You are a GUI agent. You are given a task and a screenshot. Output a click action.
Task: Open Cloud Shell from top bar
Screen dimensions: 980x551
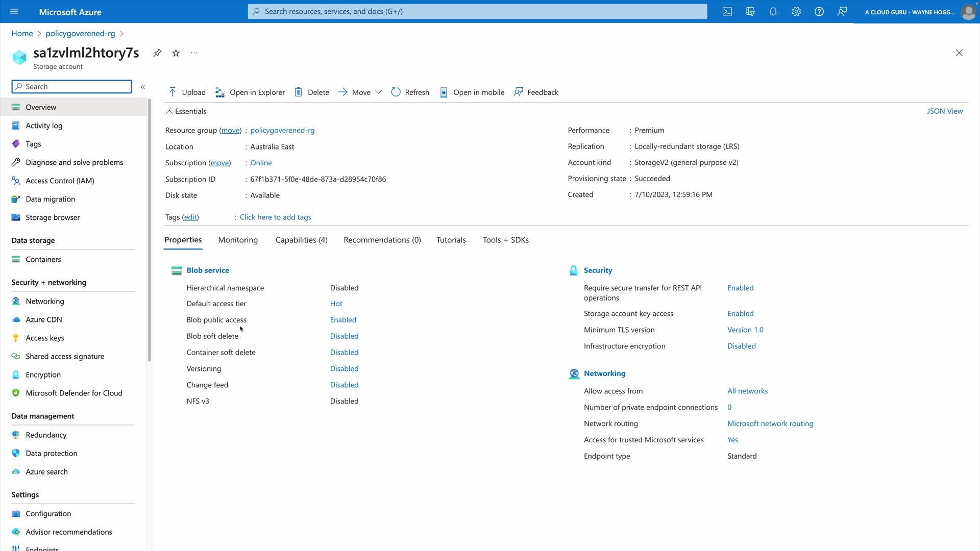coord(727,12)
